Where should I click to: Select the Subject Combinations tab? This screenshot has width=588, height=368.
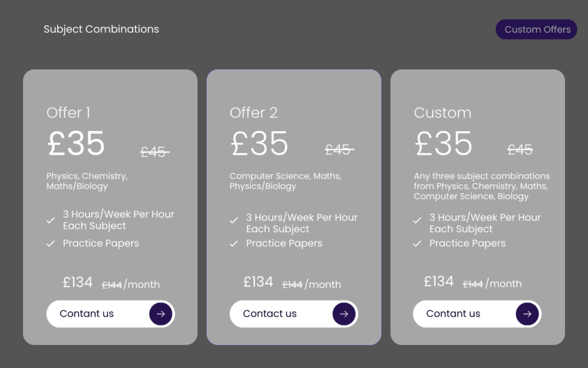[101, 29]
